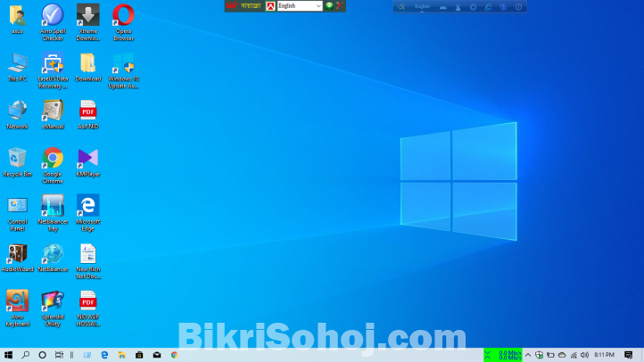Expand the hidden system tray icons chevron
The width and height of the screenshot is (644, 362).
(529, 355)
